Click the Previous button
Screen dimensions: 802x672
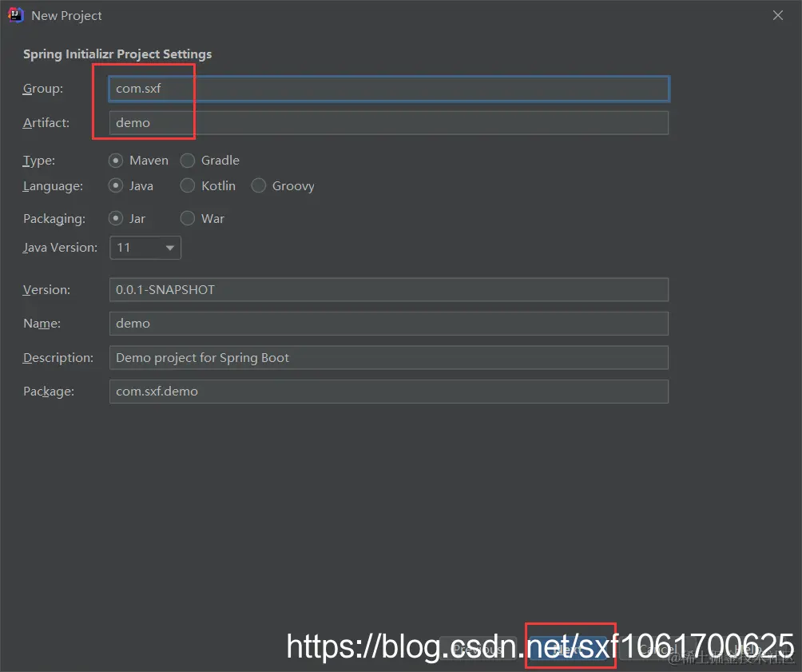pyautogui.click(x=478, y=650)
